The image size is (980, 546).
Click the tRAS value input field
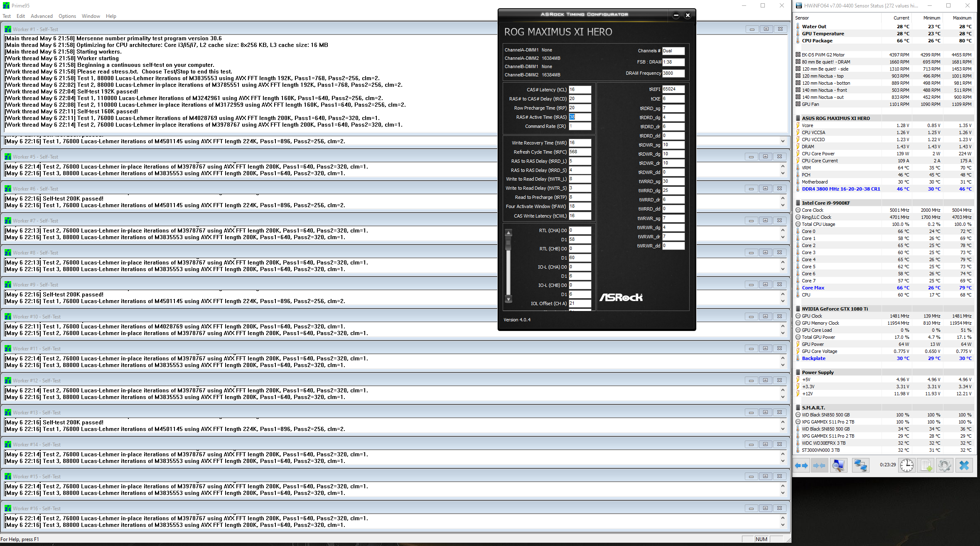(580, 117)
